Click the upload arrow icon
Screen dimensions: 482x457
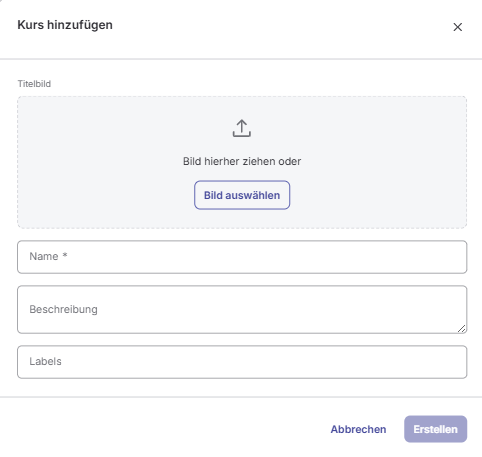point(242,128)
